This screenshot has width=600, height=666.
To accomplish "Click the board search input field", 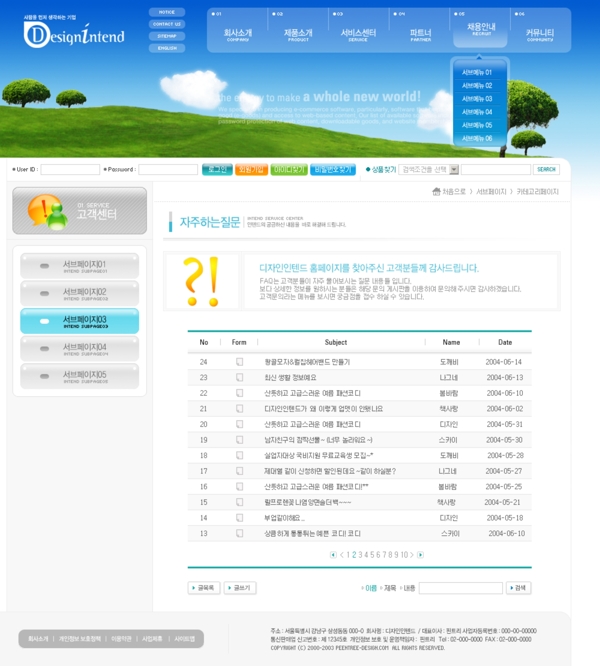I will 461,588.
